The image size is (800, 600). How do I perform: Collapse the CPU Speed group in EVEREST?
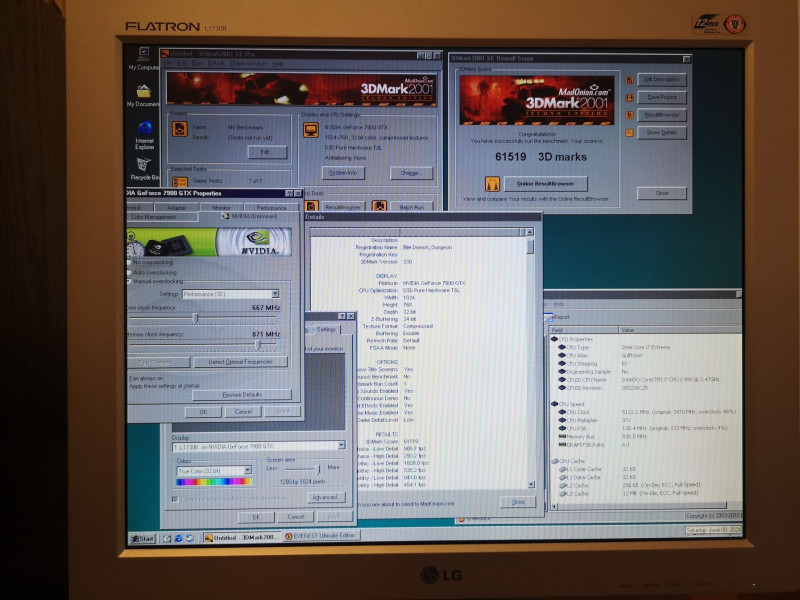(x=555, y=404)
